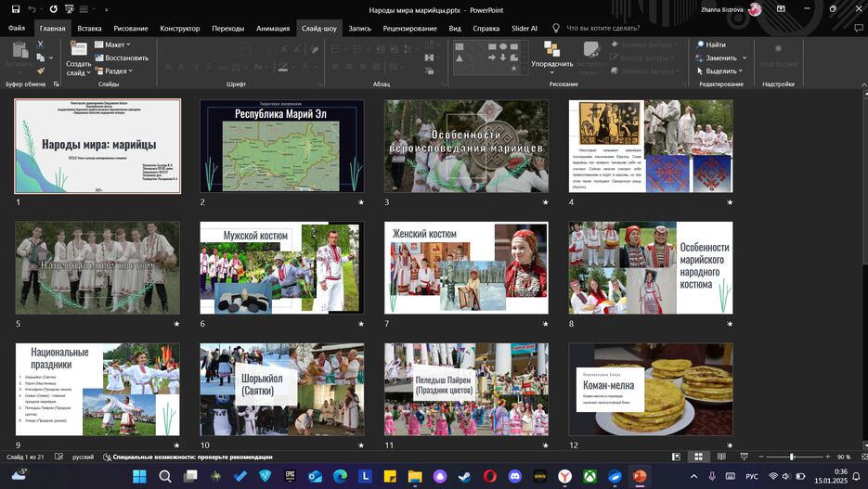This screenshot has width=868, height=489.
Task: Click the 90 % zoom level
Action: 844,457
